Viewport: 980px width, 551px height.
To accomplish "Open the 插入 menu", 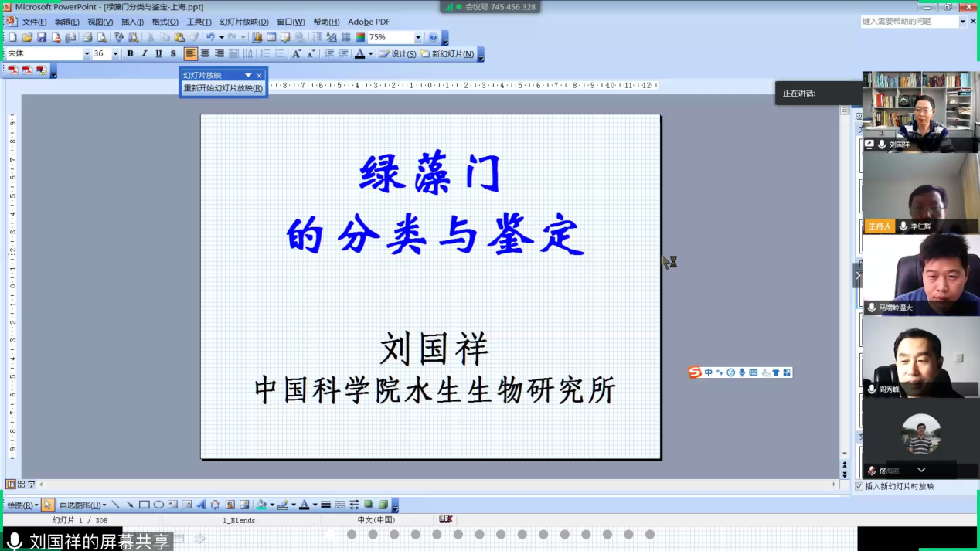I will tap(132, 22).
